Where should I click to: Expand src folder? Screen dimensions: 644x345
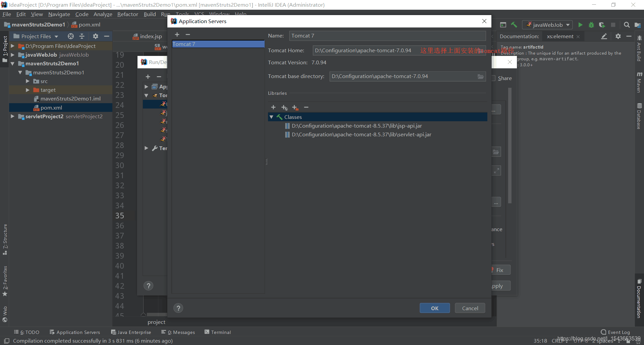coord(28,81)
